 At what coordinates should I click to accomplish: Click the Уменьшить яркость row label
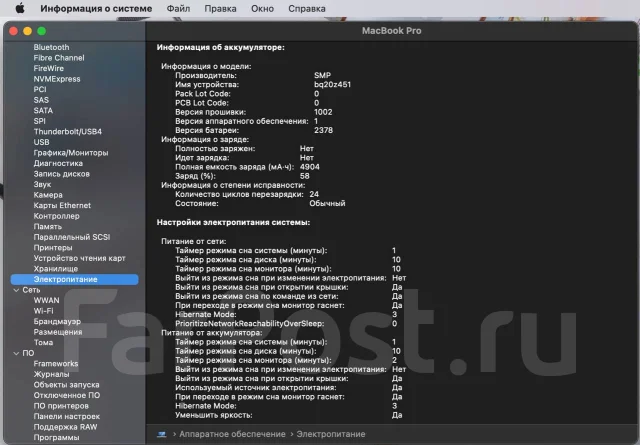pyautogui.click(x=214, y=415)
